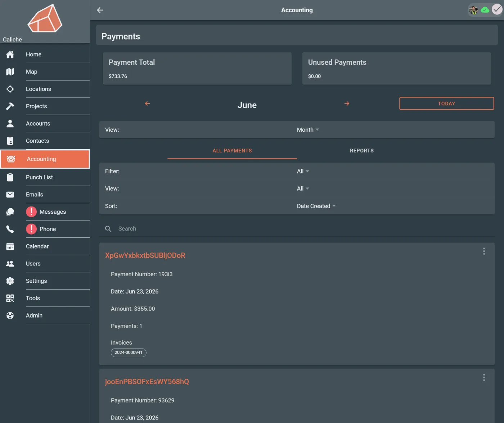Open the Admin icon in sidebar
504x423 pixels.
tap(10, 315)
